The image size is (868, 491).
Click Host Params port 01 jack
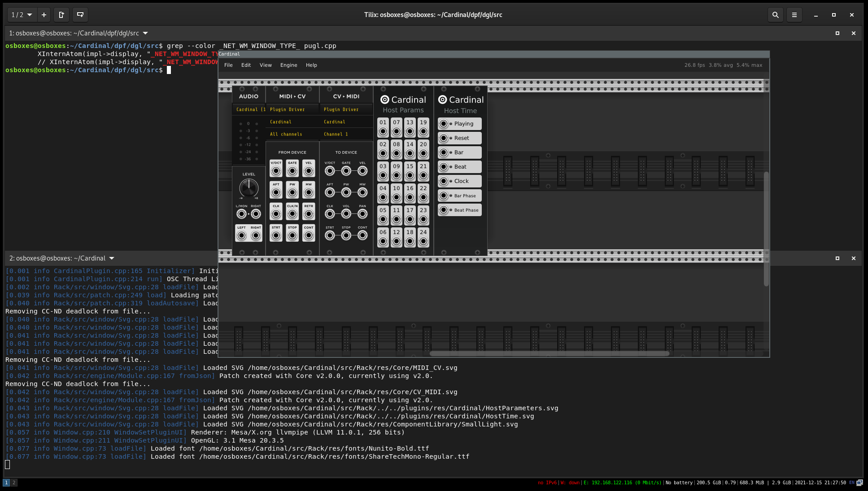tap(383, 132)
